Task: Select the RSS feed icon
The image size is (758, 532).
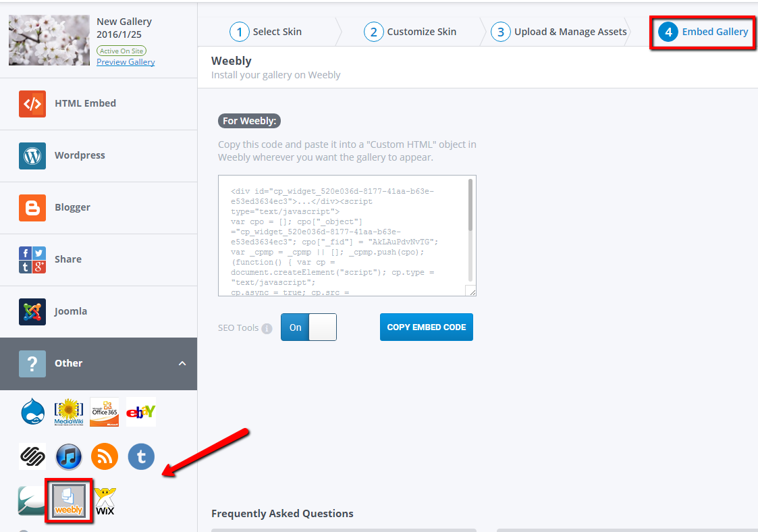Action: click(104, 456)
